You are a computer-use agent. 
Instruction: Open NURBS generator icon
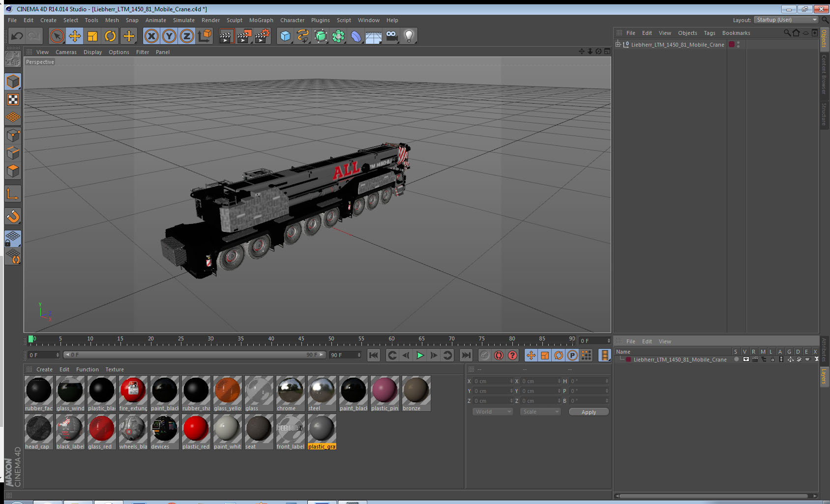pyautogui.click(x=321, y=36)
